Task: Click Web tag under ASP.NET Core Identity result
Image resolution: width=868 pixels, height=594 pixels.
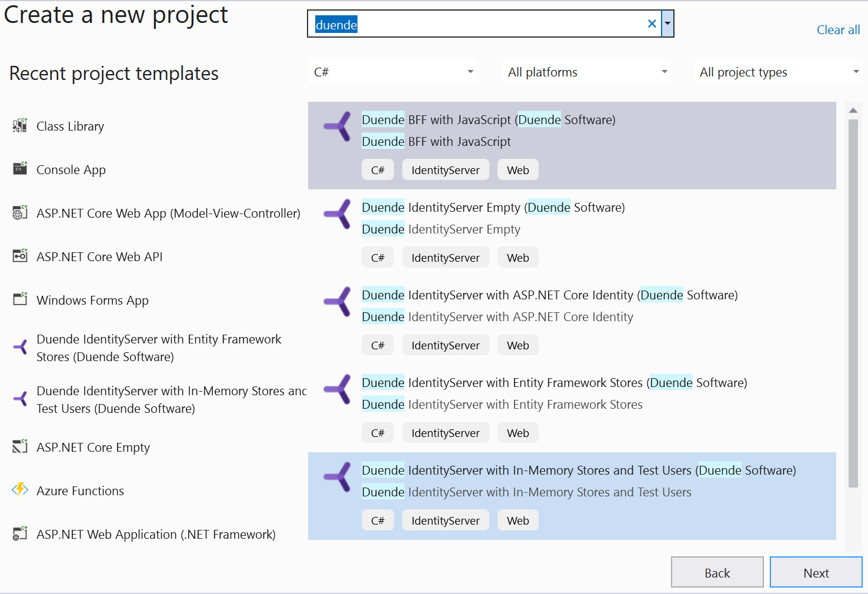Action: coord(518,345)
